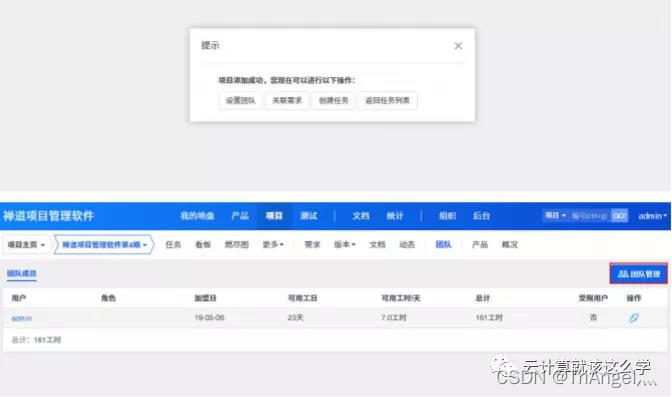This screenshot has height=397, width=672.
Task: Click the 用户 column header
Action: pos(18,298)
